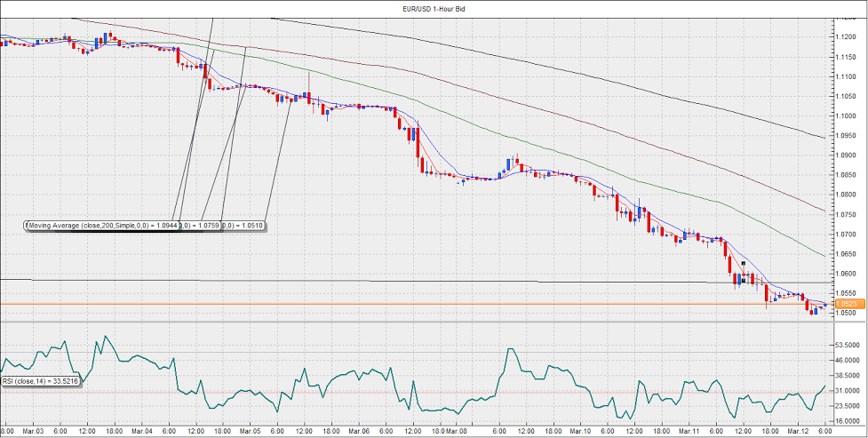This screenshot has width=868, height=438.
Task: Click the 1.0600 price axis label
Action: [845, 274]
